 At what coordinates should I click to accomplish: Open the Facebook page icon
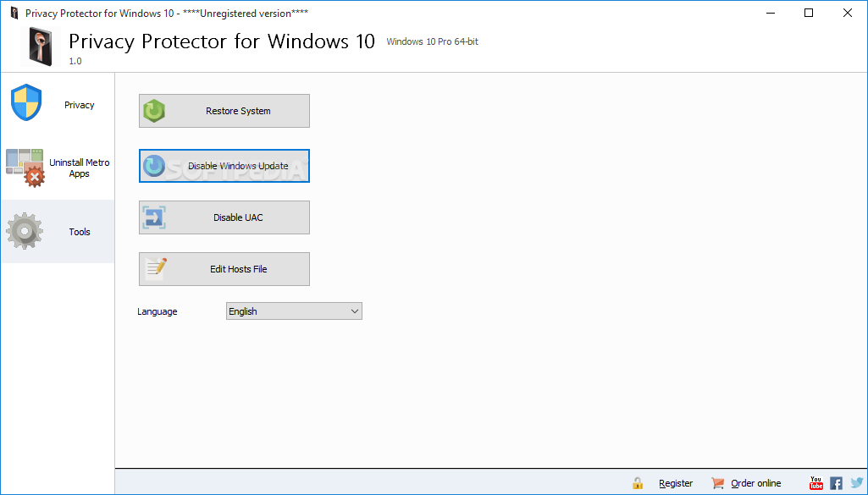[x=837, y=483]
